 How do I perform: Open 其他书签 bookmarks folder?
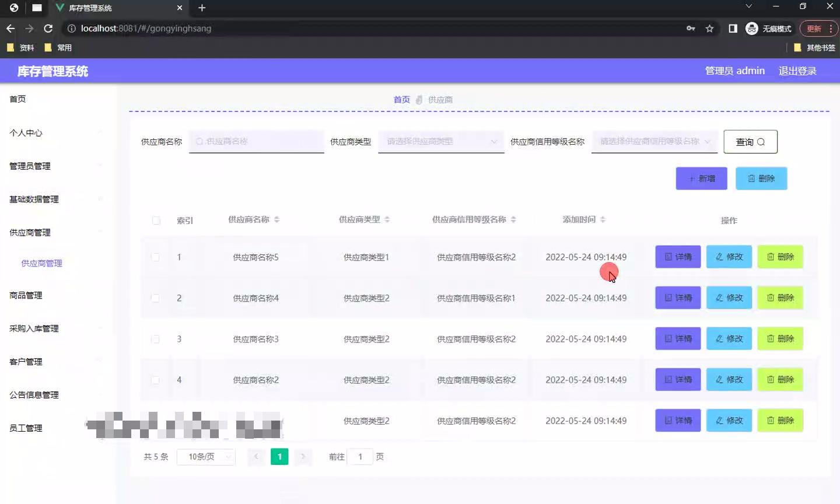[814, 48]
